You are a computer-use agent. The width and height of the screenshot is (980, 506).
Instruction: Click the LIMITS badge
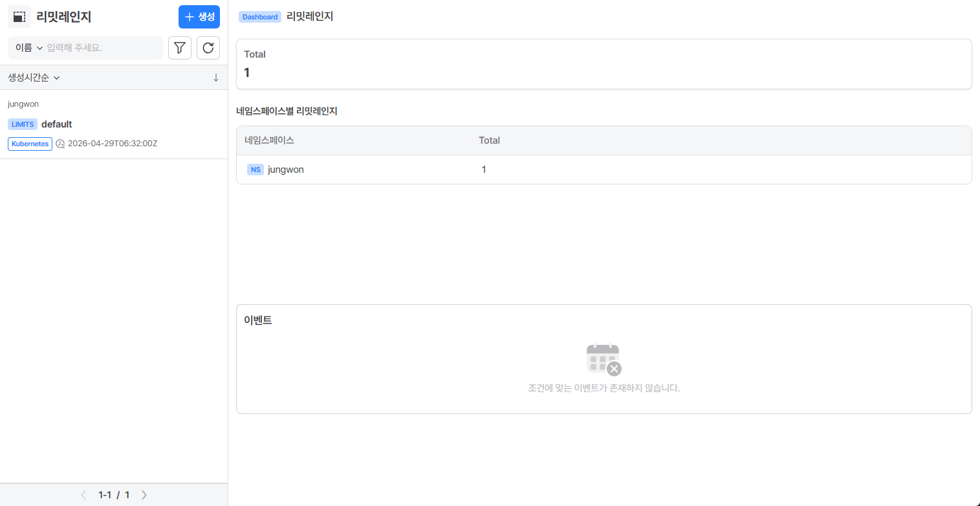point(23,124)
